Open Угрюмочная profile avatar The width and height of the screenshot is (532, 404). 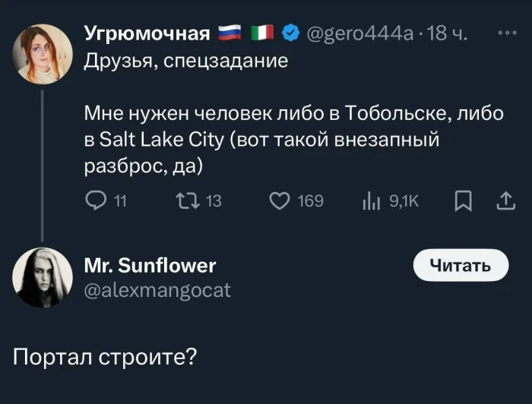click(x=43, y=54)
